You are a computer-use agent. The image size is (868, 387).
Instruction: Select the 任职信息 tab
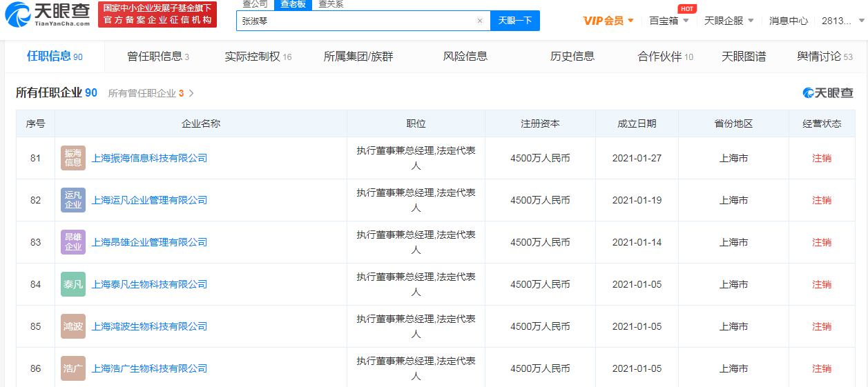tap(55, 57)
